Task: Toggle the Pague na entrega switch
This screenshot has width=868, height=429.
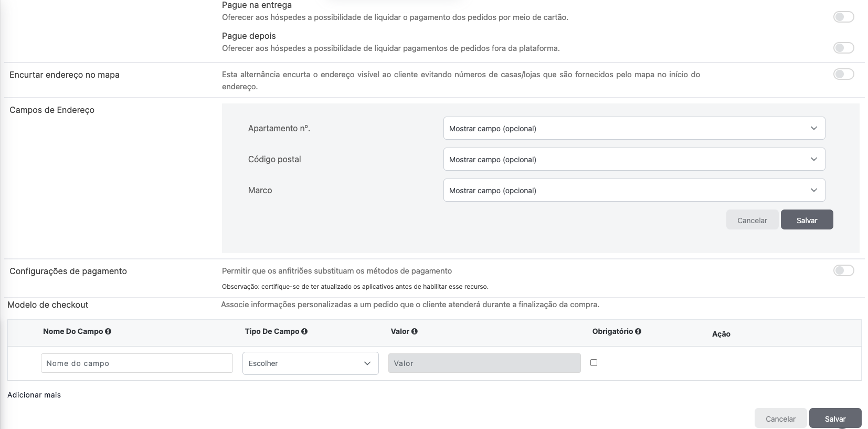Action: pos(843,17)
